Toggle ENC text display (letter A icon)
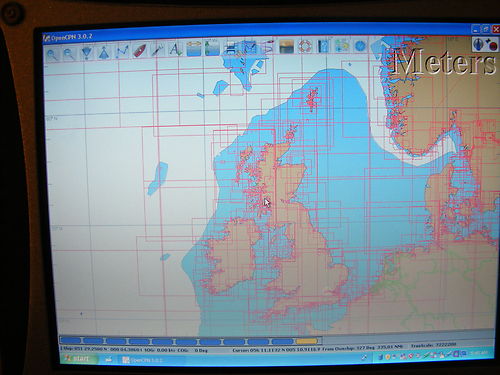Screen dimensions: 500x375 (175, 49)
